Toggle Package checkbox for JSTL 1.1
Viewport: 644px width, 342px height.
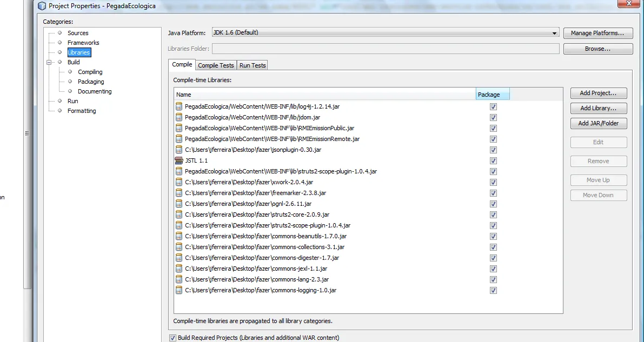[x=493, y=160]
